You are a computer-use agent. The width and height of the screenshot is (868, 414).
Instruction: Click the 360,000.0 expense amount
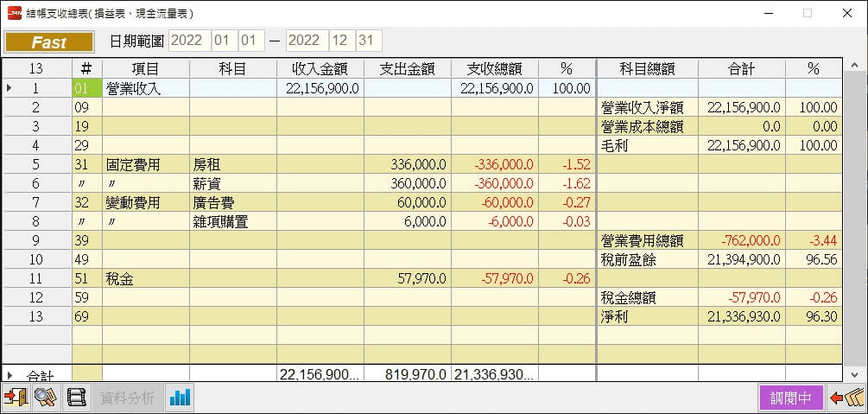pyautogui.click(x=418, y=183)
